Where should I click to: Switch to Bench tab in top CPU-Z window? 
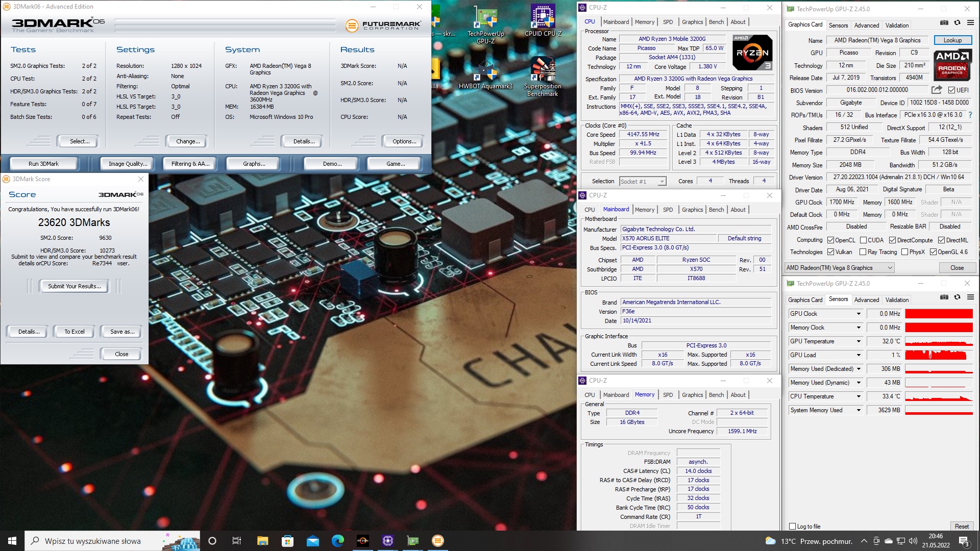point(716,22)
